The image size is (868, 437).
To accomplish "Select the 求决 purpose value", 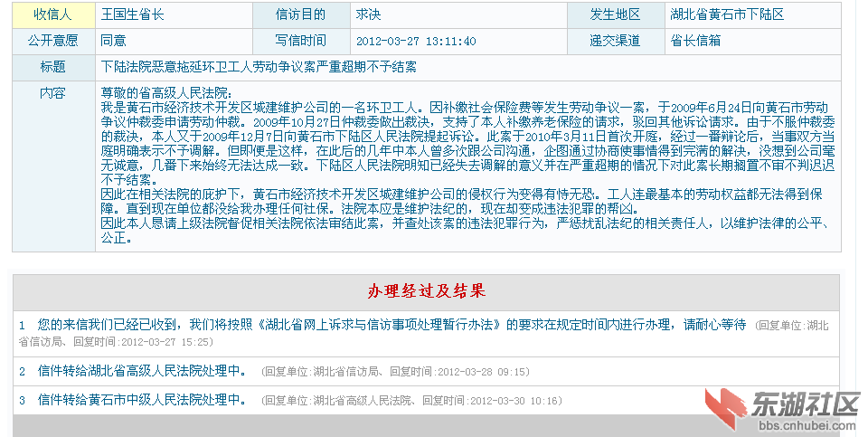I will point(368,15).
